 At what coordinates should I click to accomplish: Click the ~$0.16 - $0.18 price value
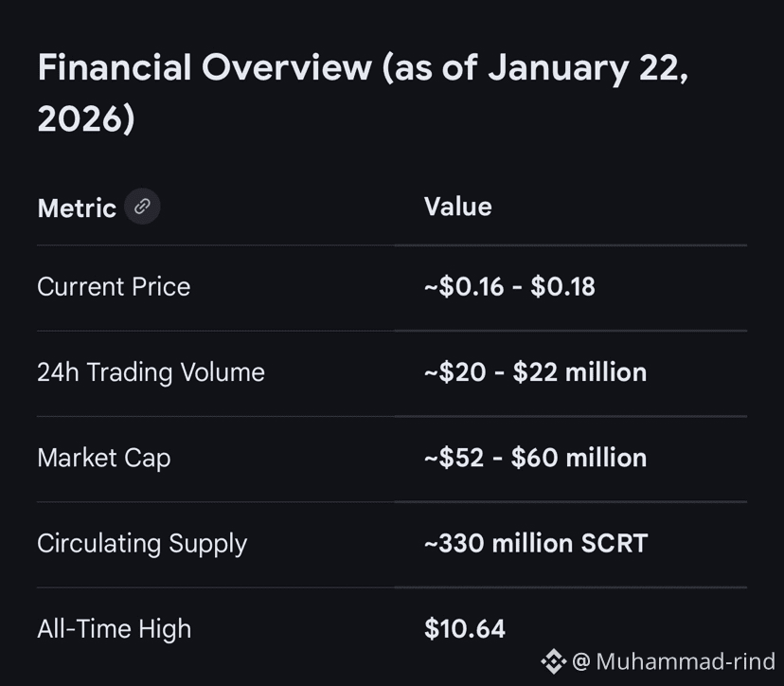[509, 287]
